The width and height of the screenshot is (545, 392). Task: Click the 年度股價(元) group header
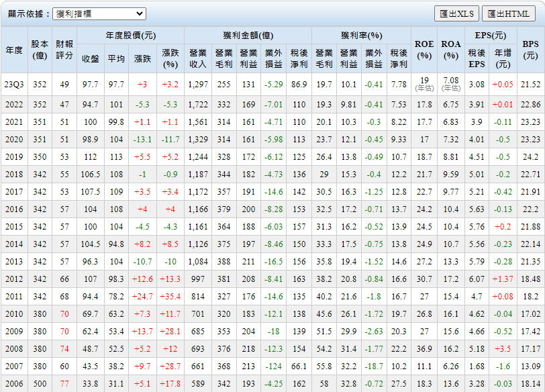(x=130, y=36)
